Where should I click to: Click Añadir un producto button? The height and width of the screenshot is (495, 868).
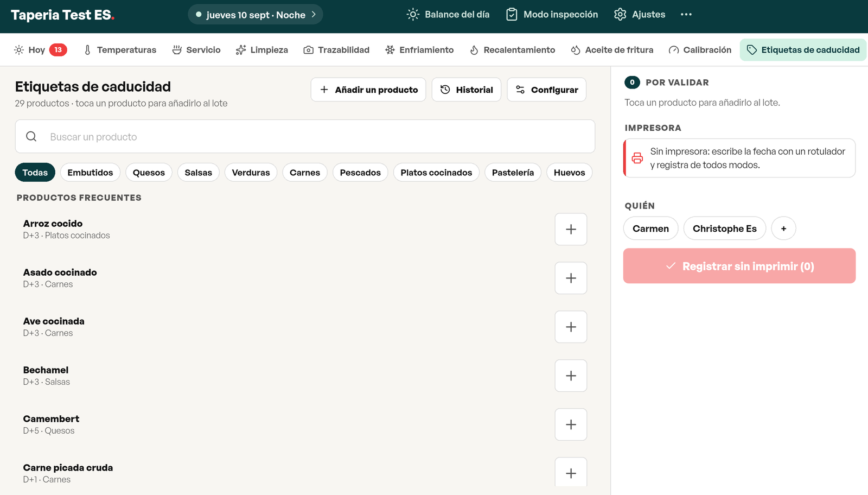pyautogui.click(x=368, y=90)
